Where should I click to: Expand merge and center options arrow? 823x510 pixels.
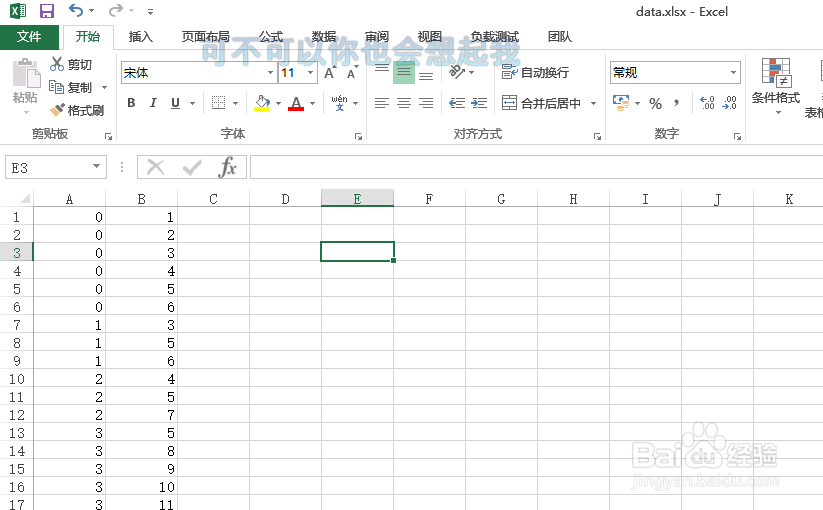(x=594, y=103)
